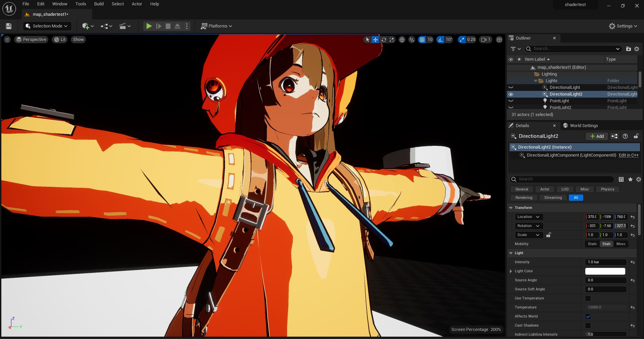Open the viewport hamburger options menu
Screen dimensions: 644x339
7,40
